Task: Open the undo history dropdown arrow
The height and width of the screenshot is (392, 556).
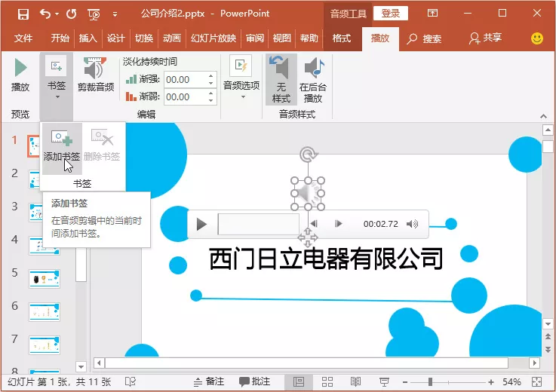Action: pyautogui.click(x=57, y=14)
